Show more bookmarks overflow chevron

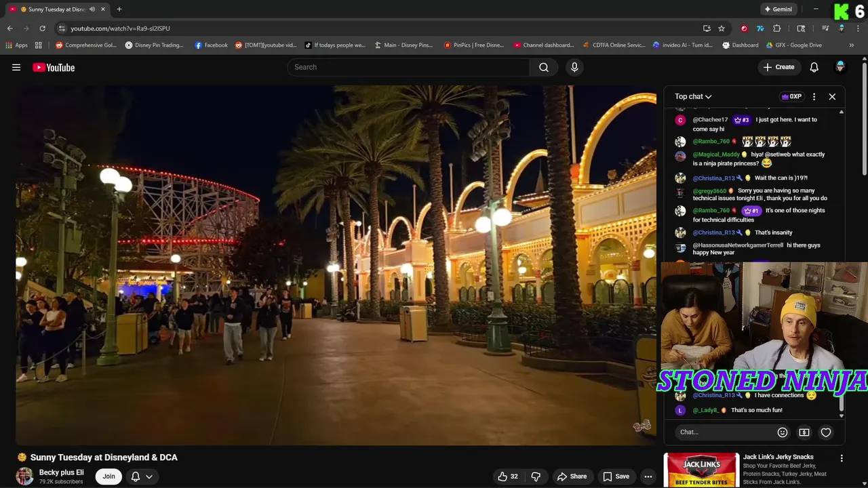coord(852,45)
